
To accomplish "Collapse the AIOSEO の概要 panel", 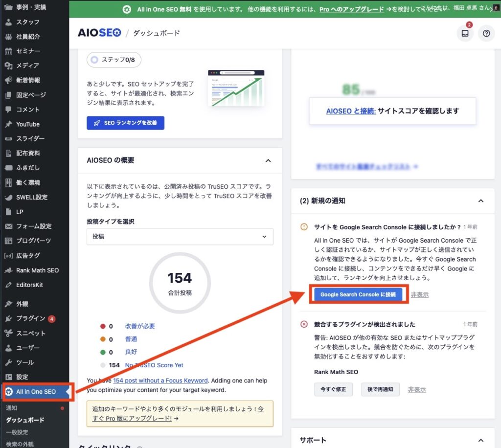I will (268, 160).
